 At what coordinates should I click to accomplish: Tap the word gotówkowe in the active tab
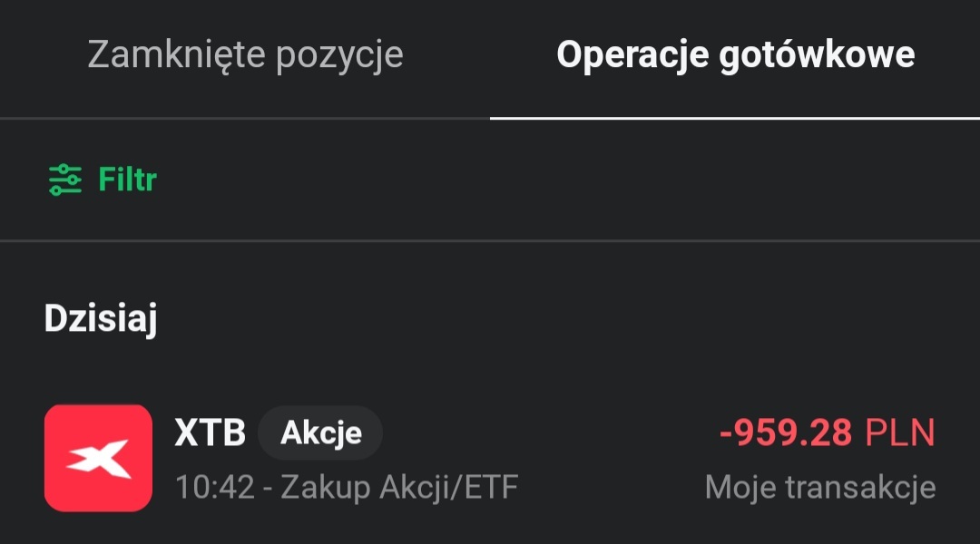pos(817,55)
